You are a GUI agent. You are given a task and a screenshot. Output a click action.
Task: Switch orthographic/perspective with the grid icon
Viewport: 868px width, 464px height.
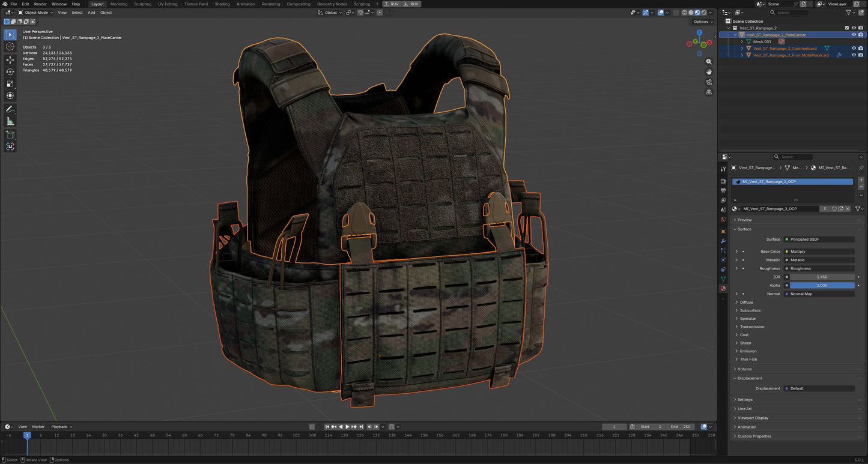point(709,92)
